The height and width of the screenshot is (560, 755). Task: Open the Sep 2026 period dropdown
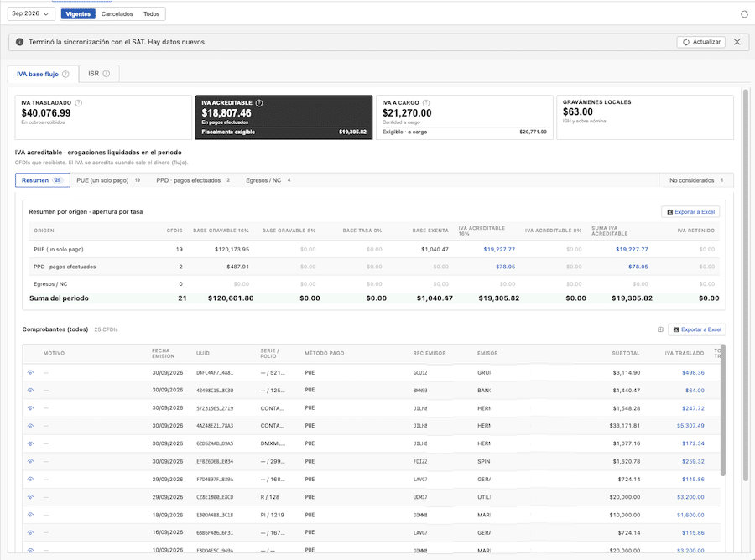click(x=30, y=14)
